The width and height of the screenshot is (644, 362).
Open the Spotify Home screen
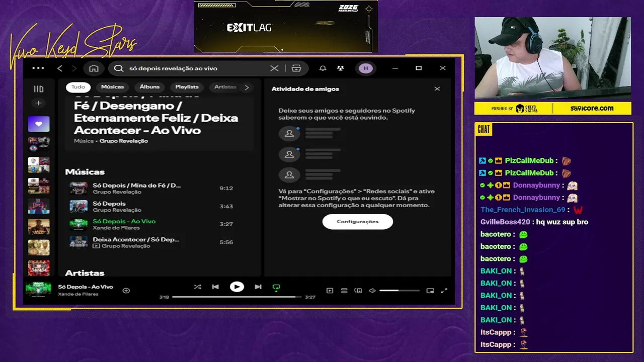[94, 68]
